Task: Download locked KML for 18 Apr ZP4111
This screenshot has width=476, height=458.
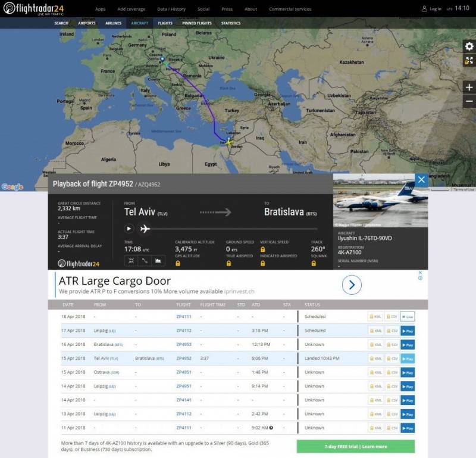Action: pyautogui.click(x=375, y=317)
